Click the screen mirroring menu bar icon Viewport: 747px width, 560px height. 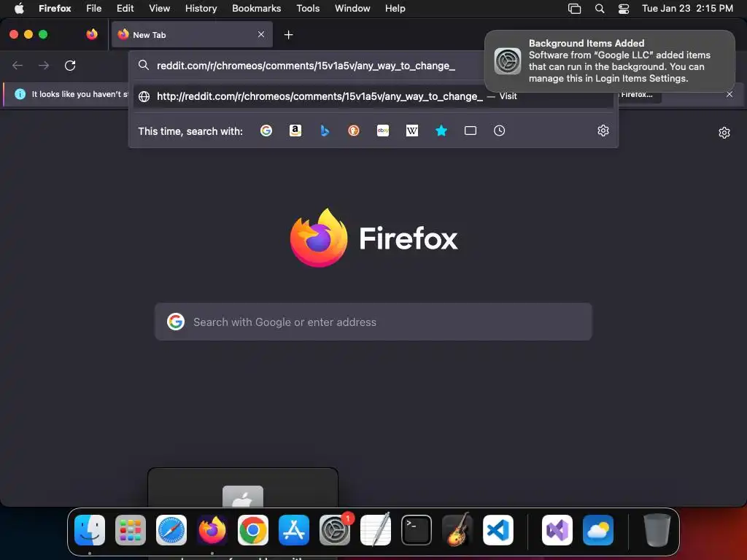[575, 9]
